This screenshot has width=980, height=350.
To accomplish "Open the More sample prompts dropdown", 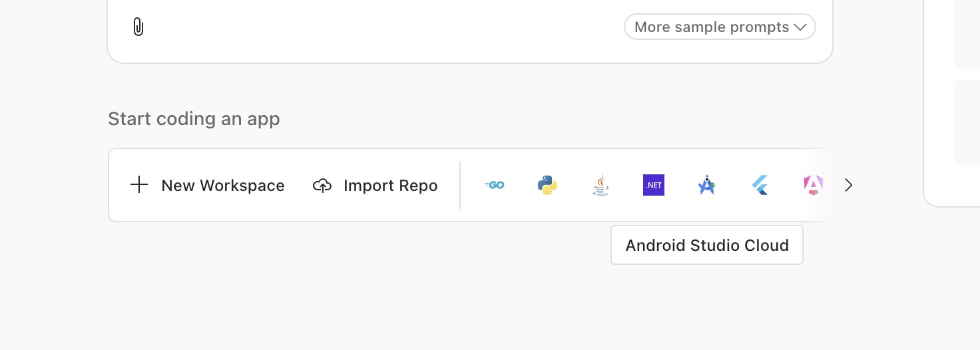I will pos(720,27).
